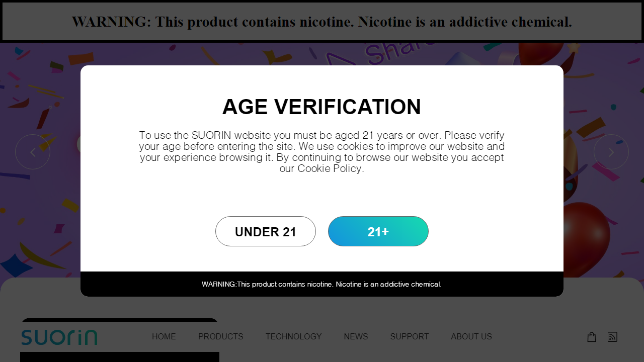Select the UNDER 21 button
Screen dimensions: 644x362
pos(266,231)
